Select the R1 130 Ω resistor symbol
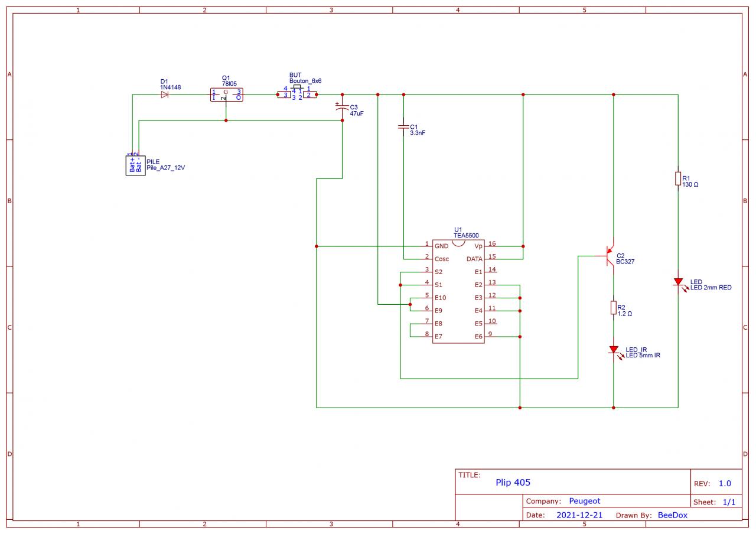 (x=678, y=178)
